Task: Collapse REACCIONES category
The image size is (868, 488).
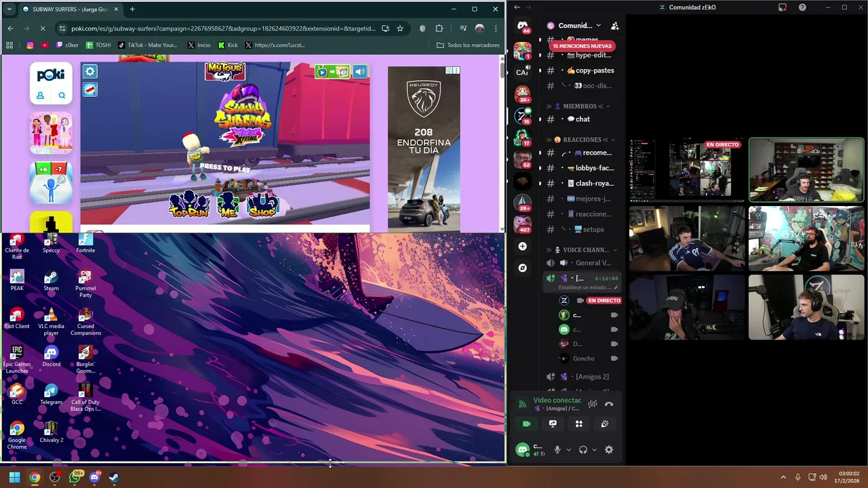Action: [x=580, y=140]
